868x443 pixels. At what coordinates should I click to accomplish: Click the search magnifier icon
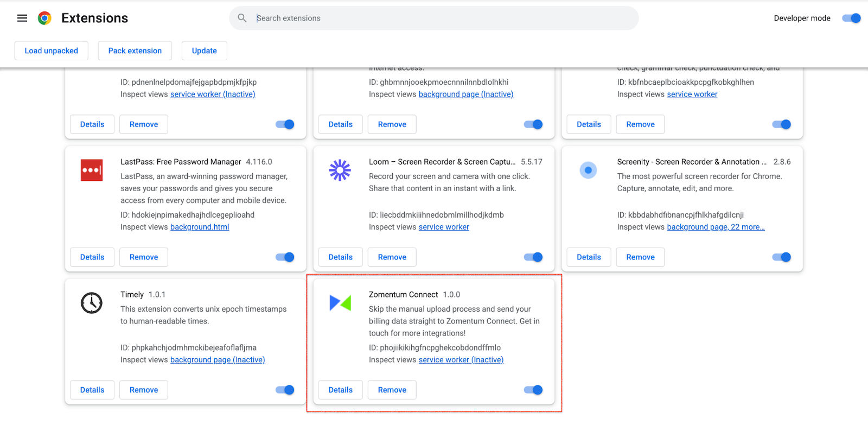pos(242,18)
